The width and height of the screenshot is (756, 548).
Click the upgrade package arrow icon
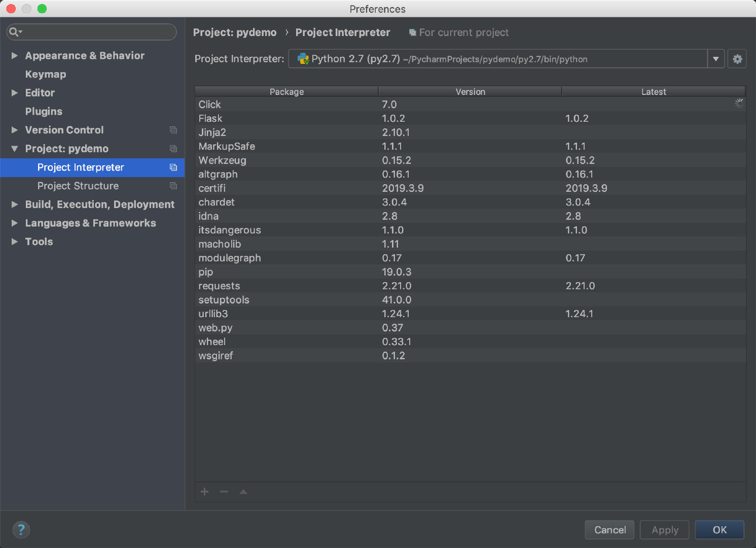[x=243, y=492]
